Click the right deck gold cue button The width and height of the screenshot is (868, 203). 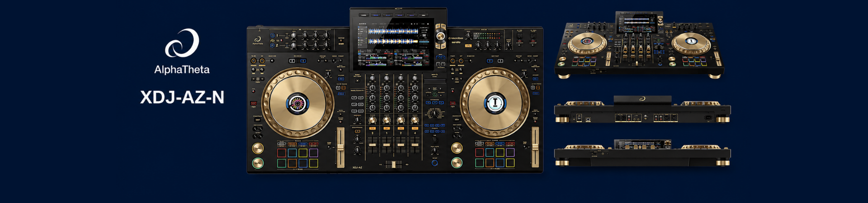pos(457,148)
